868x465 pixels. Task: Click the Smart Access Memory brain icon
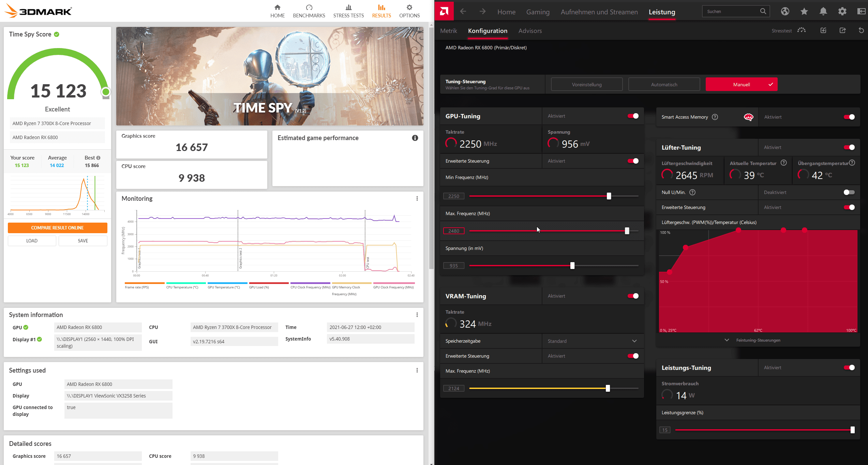pyautogui.click(x=748, y=117)
